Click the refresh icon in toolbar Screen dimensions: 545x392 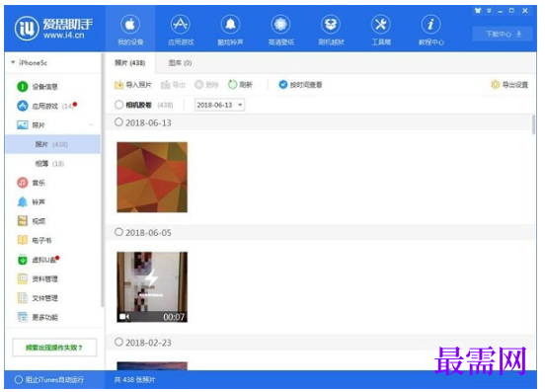[232, 85]
